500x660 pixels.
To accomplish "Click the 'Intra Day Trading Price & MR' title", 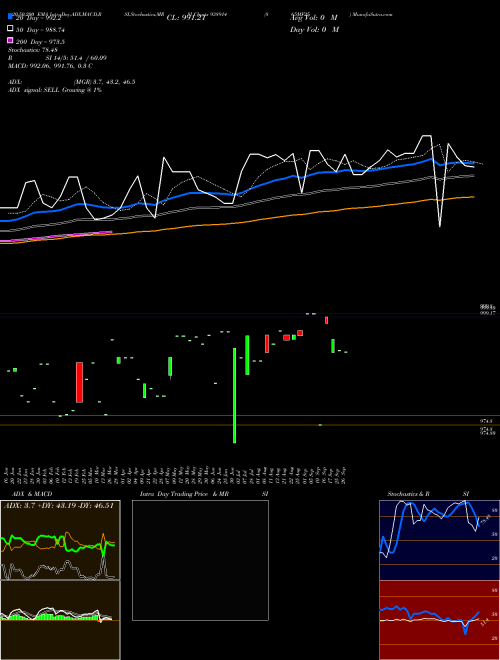I will point(184,494).
